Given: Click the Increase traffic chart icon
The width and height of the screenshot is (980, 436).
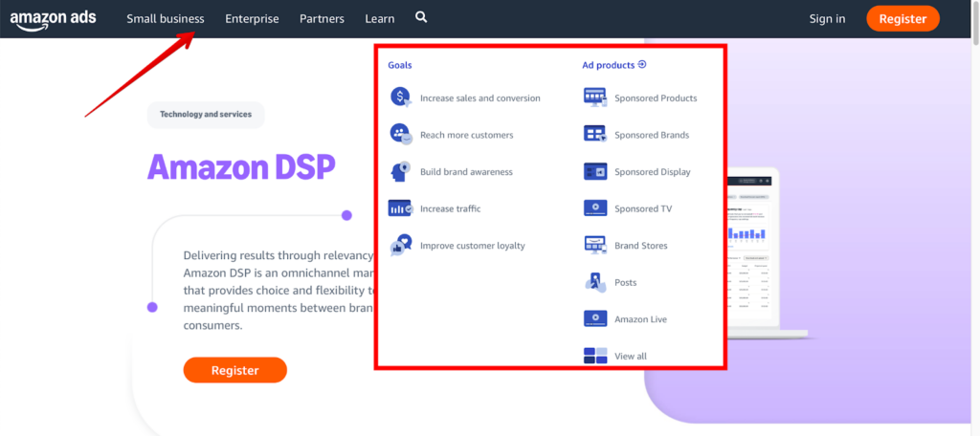Looking at the screenshot, I should [x=401, y=208].
